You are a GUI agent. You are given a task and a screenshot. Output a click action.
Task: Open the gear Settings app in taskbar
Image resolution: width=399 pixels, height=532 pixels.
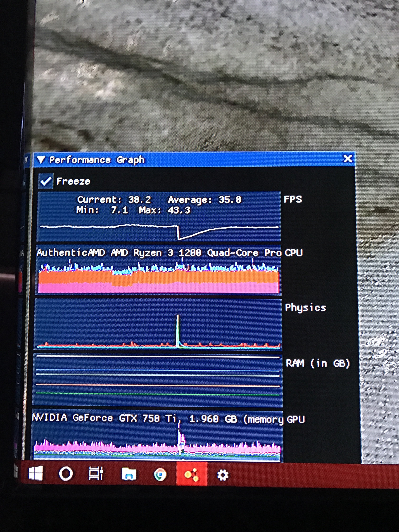coord(223,475)
